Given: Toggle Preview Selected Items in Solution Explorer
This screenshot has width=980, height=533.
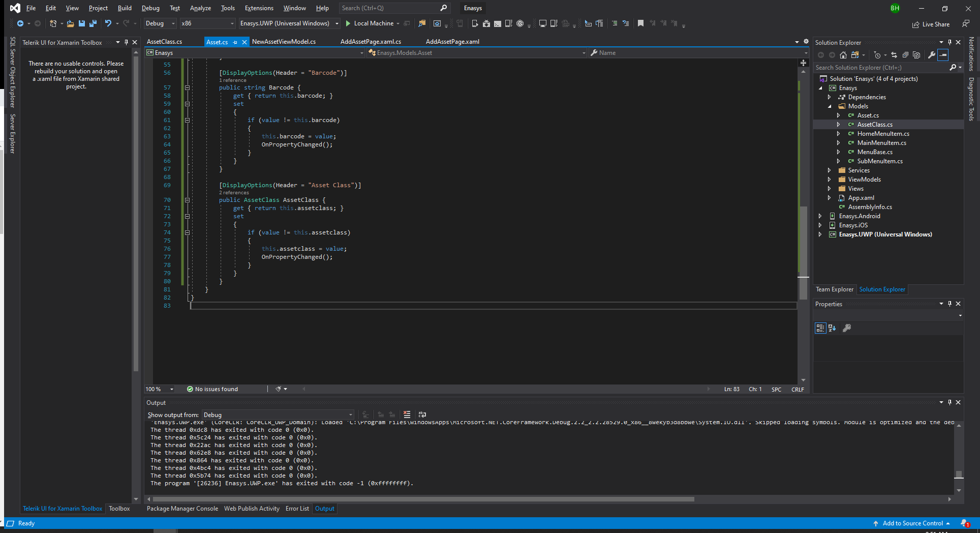Looking at the screenshot, I should pyautogui.click(x=943, y=55).
